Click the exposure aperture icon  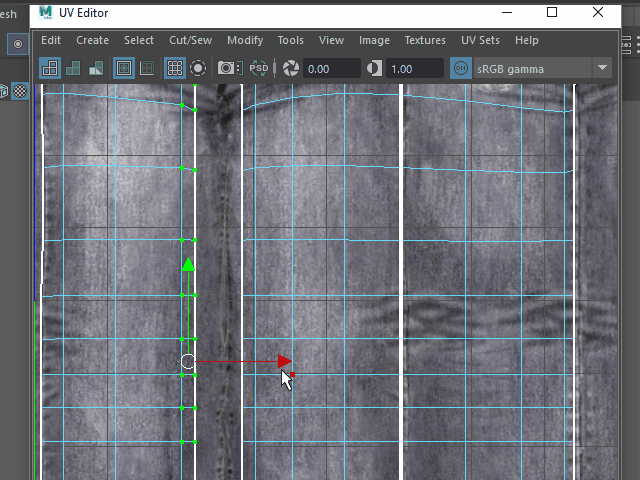point(290,68)
